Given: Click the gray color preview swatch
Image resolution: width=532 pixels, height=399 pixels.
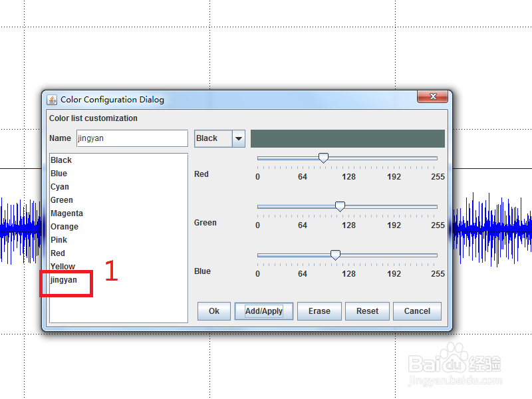Looking at the screenshot, I should 347,138.
